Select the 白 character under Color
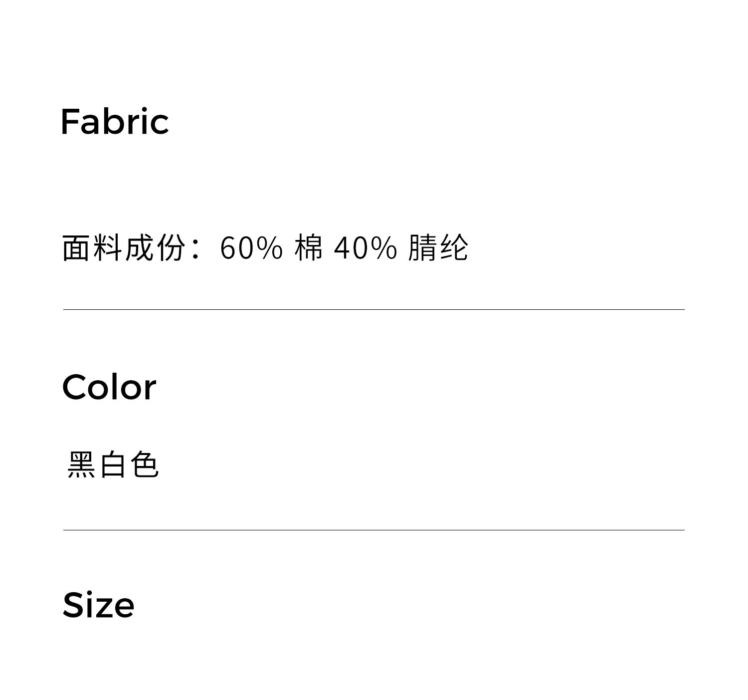The image size is (748, 700). tap(113, 465)
